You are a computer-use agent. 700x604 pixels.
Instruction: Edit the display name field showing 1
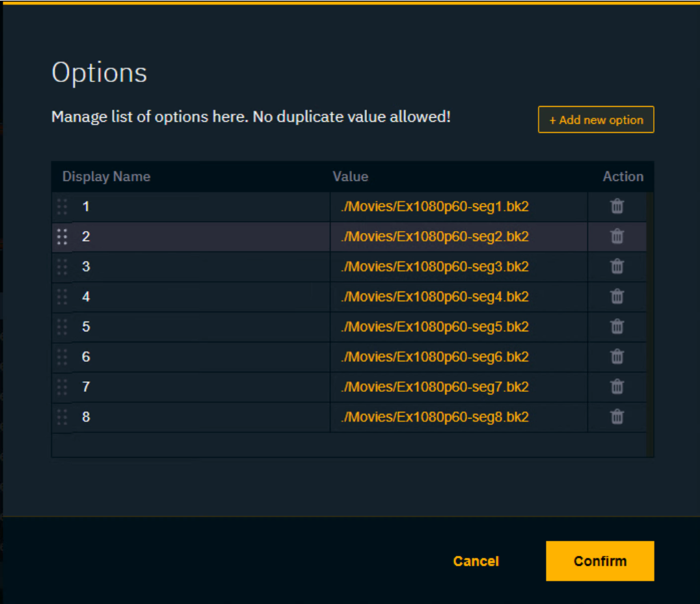[x=202, y=207]
